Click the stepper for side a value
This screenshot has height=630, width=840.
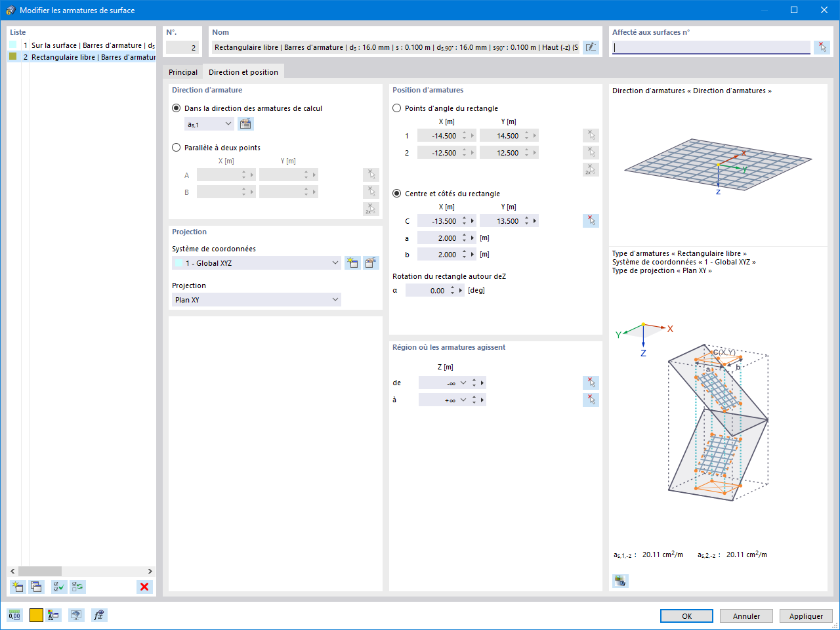pos(464,238)
